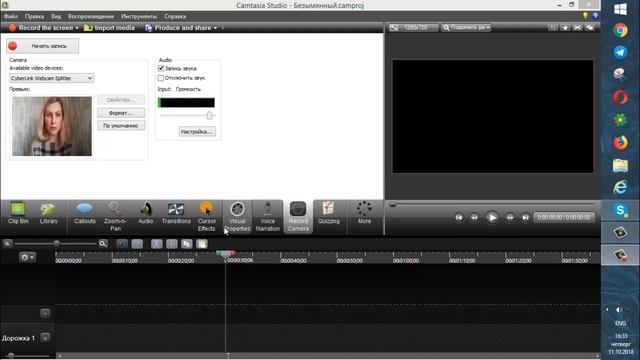Open Cursor Effects

click(207, 216)
